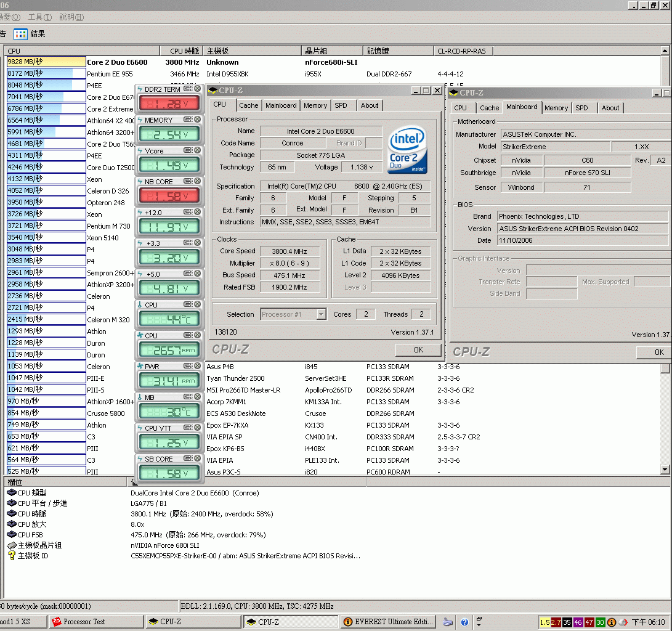Close the SB CORE voltage widget
Image resolution: width=672 pixels, height=631 pixels.
tap(198, 458)
